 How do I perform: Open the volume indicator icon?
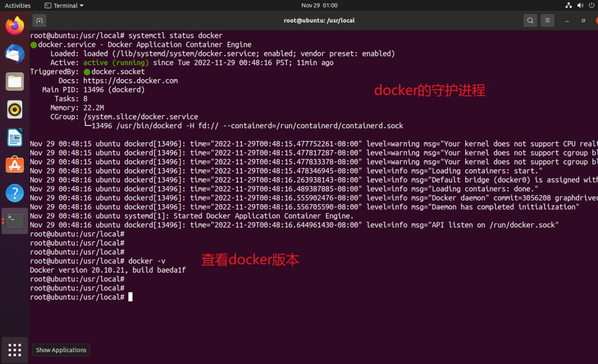point(580,6)
